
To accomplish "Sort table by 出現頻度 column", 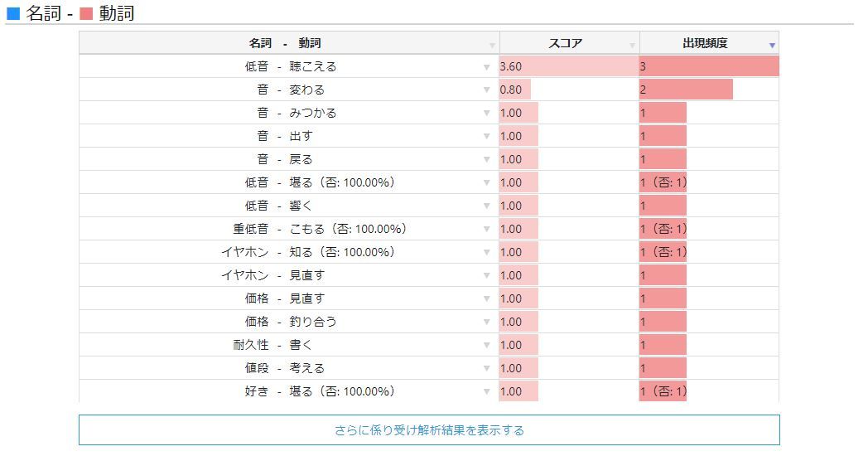I will click(x=705, y=43).
